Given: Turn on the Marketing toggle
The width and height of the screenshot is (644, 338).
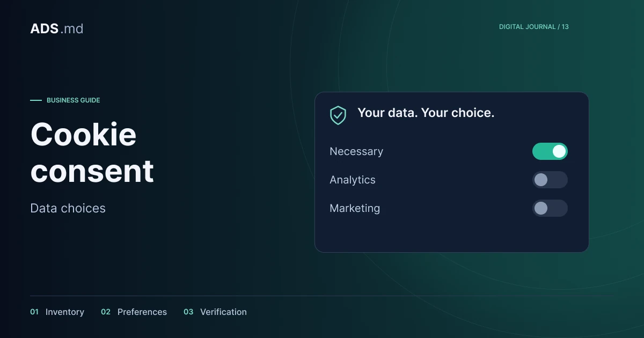Looking at the screenshot, I should coord(550,208).
